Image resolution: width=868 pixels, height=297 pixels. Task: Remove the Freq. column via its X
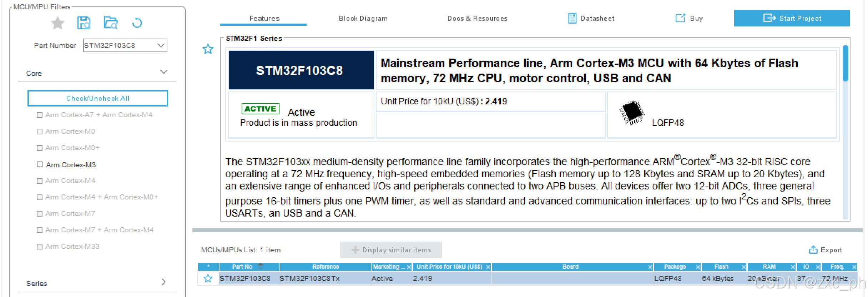point(854,267)
